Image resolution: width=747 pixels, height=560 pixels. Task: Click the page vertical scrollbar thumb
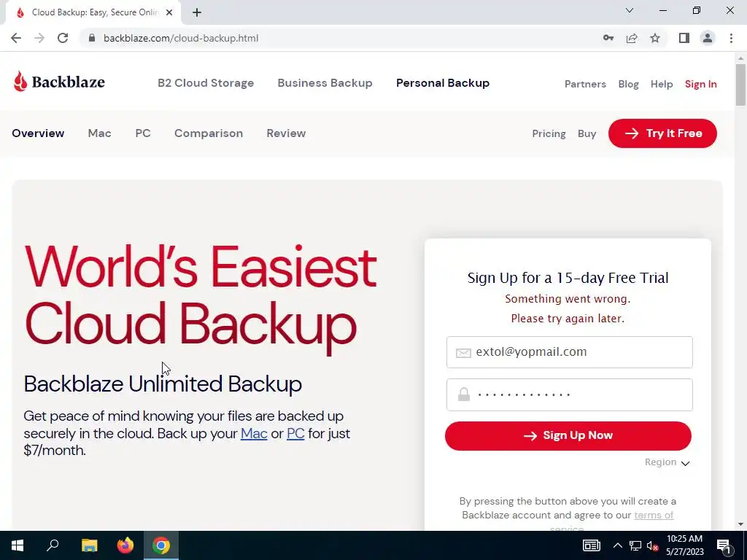[x=740, y=85]
